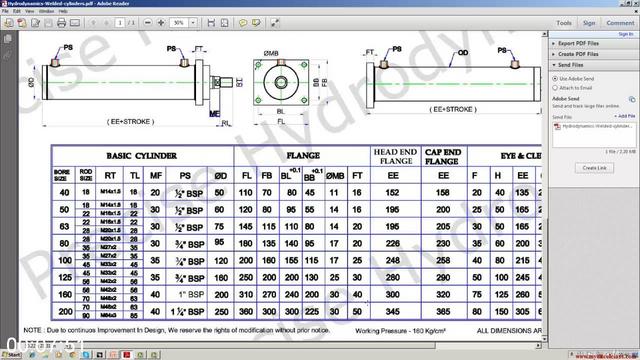The height and width of the screenshot is (360, 640).
Task: Click bore size 40 cell
Action: point(64,192)
